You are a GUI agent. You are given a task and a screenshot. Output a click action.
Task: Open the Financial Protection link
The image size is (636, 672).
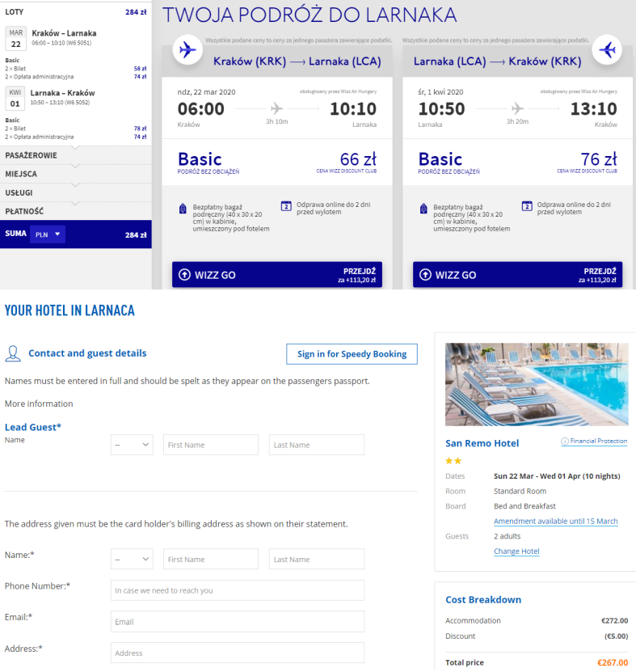[x=598, y=441]
